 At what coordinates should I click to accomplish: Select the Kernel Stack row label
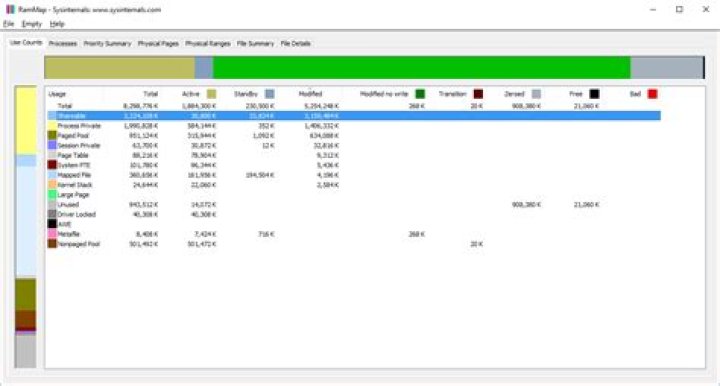(x=75, y=185)
